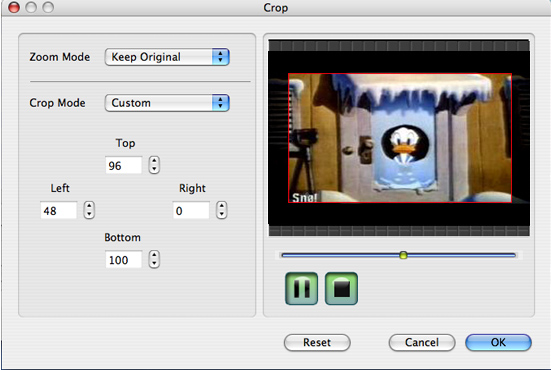Click the Left crop value field

point(58,210)
